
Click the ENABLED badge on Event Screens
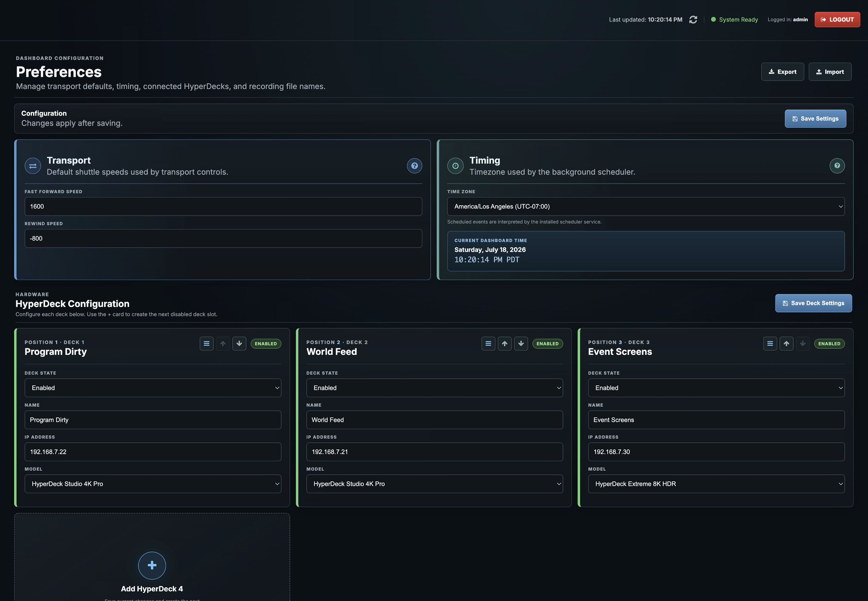829,343
